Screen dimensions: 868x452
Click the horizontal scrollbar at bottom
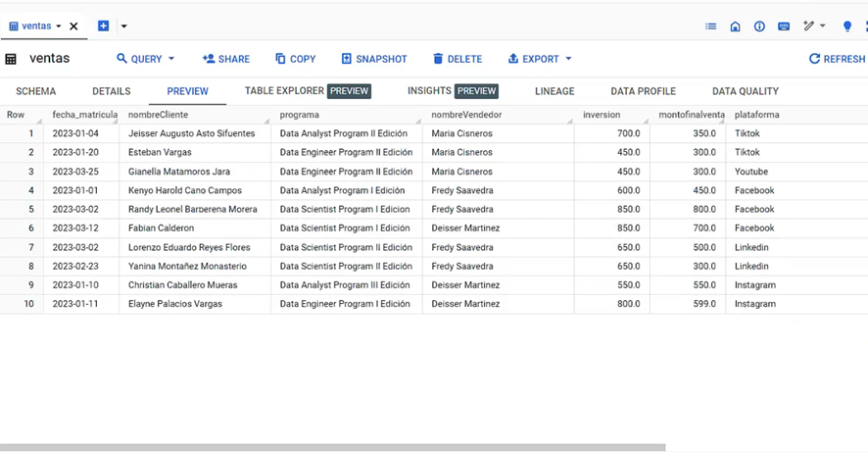[x=332, y=447]
